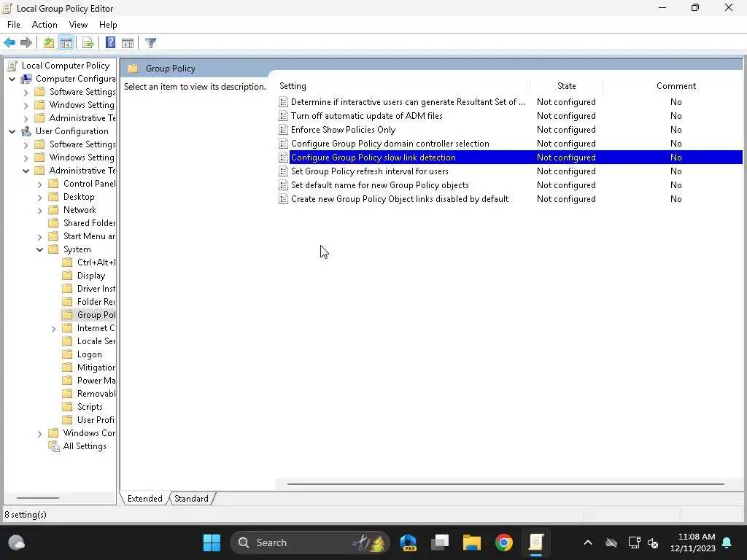
Task: Click the volume muted tray icon
Action: [653, 542]
